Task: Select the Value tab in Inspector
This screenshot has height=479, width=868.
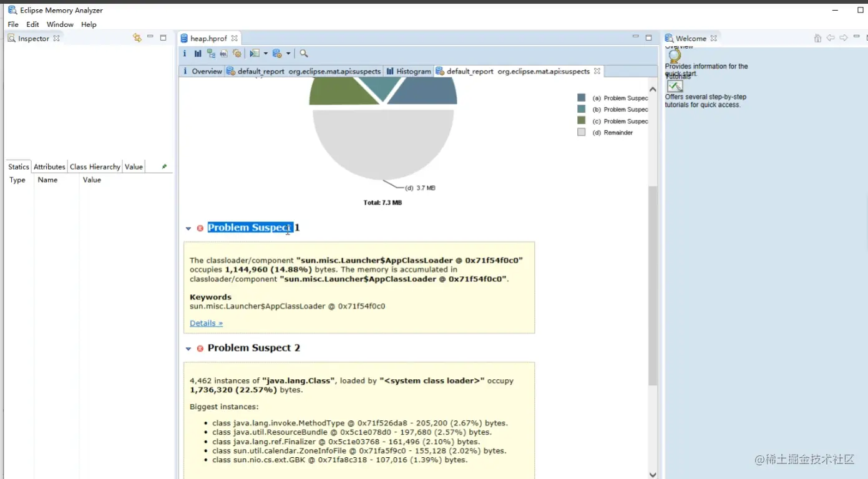Action: click(x=134, y=167)
